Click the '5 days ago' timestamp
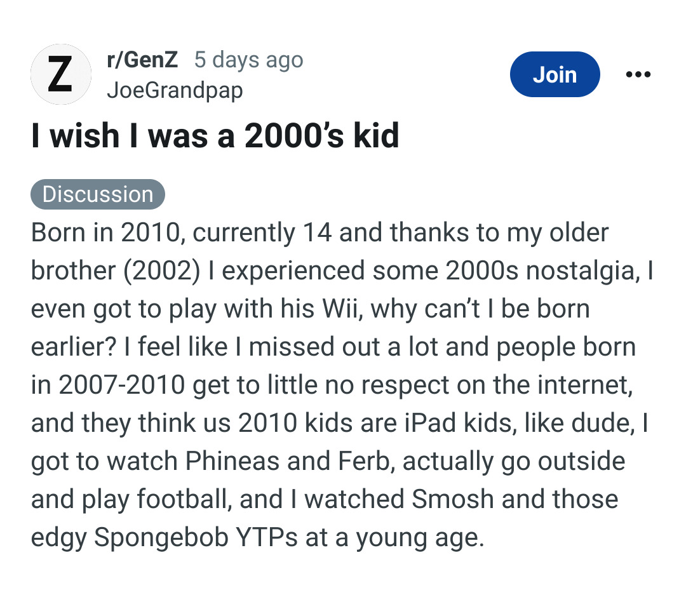Screen dimensions: 686x616 coord(248,60)
